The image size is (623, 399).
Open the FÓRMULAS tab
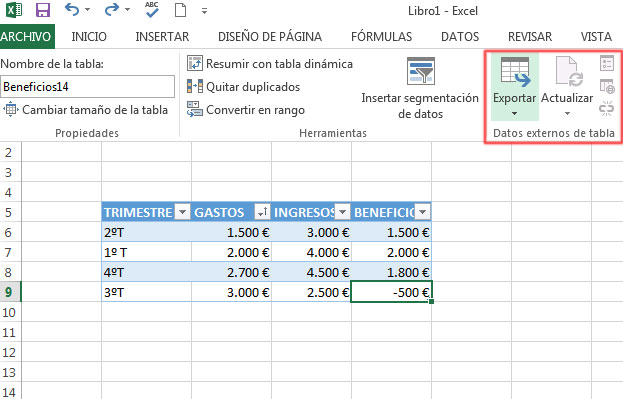pyautogui.click(x=381, y=37)
